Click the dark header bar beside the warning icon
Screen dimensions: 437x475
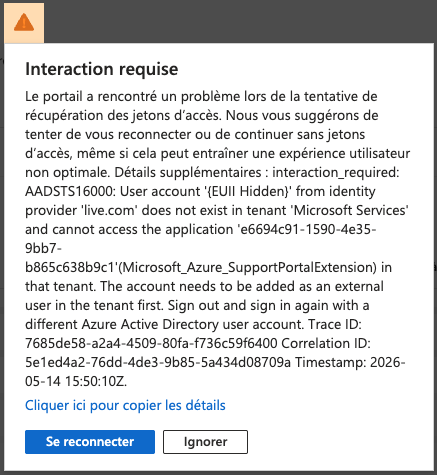point(240,21)
